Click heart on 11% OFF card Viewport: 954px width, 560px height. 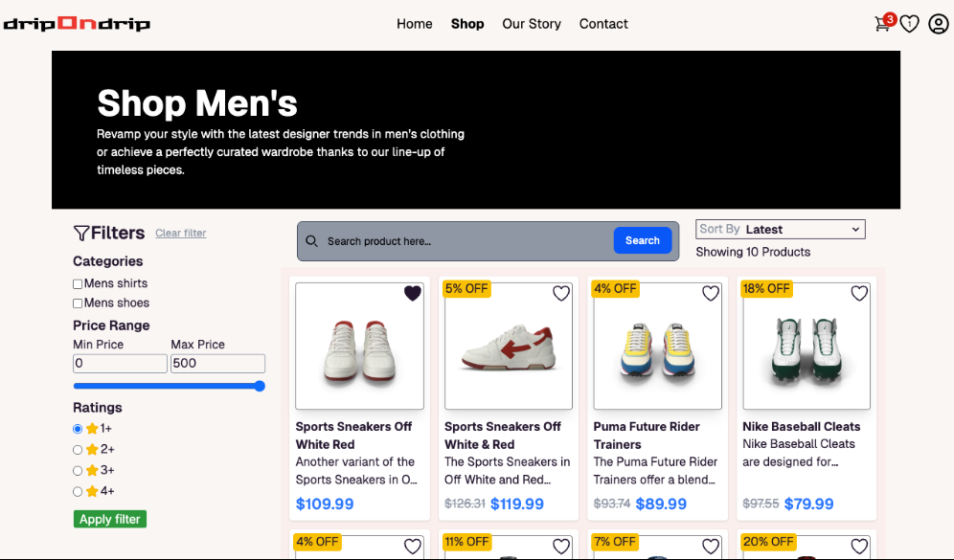561,546
